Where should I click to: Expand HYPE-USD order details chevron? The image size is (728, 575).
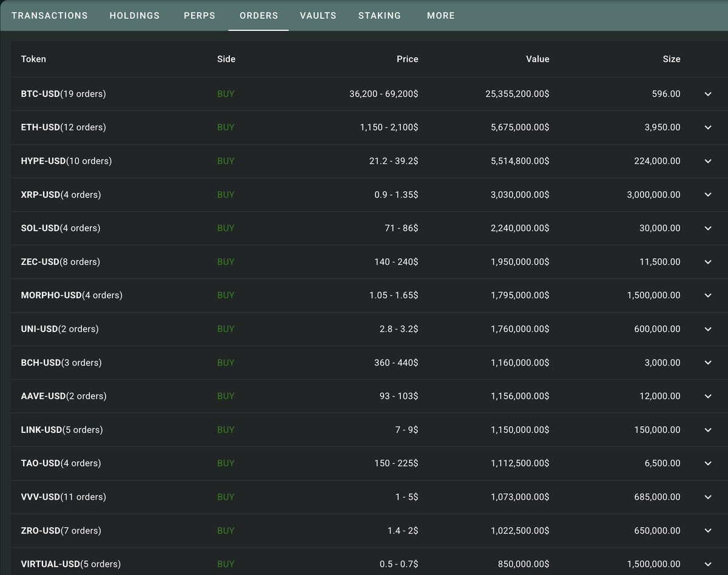coord(707,162)
